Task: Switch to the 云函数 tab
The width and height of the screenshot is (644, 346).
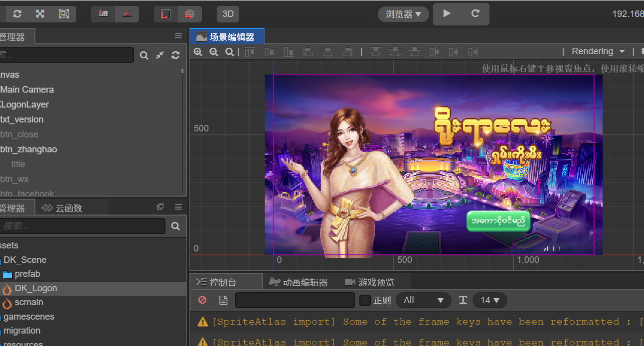Action: (x=62, y=208)
